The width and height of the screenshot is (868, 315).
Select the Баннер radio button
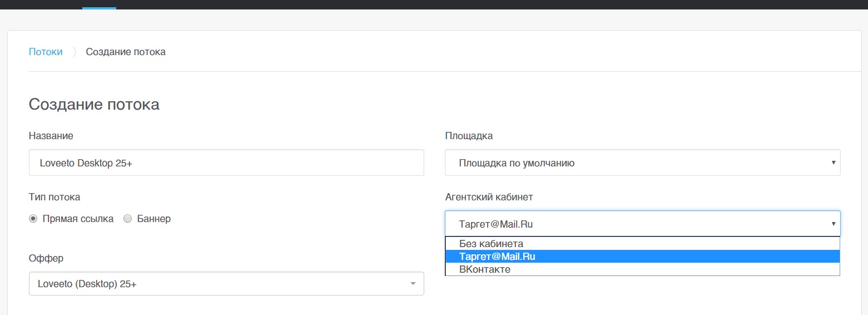pyautogui.click(x=127, y=219)
